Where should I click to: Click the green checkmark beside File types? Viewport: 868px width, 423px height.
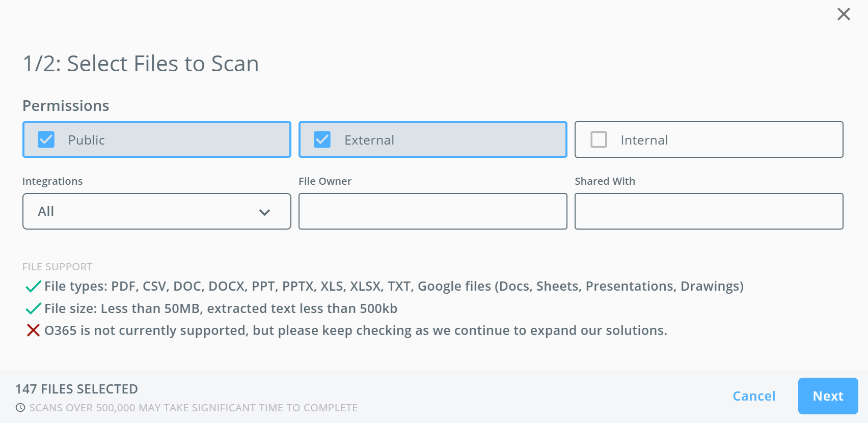(33, 287)
